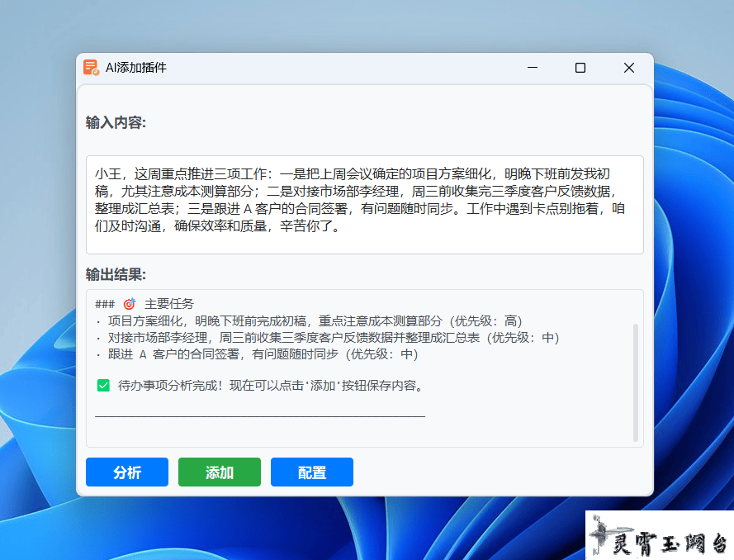Maximize the AI添加插件 window

[x=580, y=68]
